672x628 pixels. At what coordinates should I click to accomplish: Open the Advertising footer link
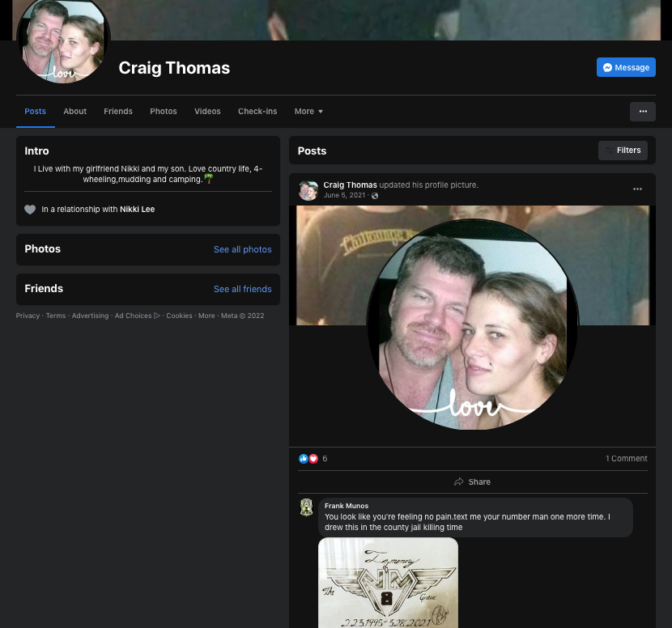click(x=90, y=316)
